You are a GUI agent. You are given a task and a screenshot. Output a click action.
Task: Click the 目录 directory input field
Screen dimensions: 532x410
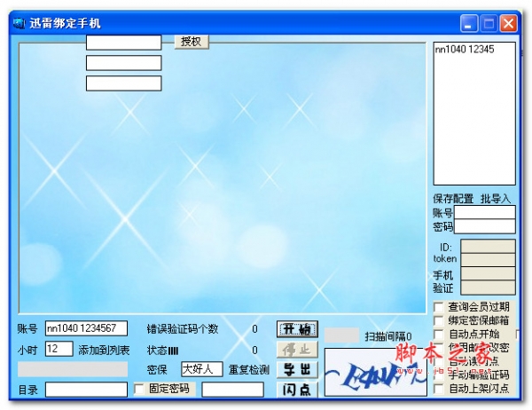pyautogui.click(x=87, y=390)
